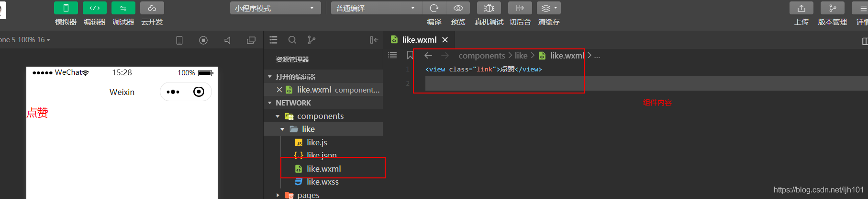Screen dimensions: 868x199
Task: Click the 切后台 switch background icon
Action: [520, 8]
